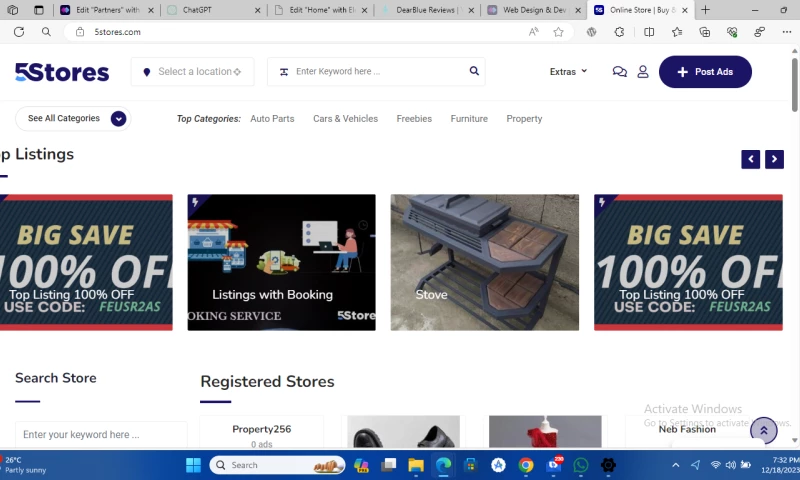
Task: Open the Property256 store
Action: [262, 429]
